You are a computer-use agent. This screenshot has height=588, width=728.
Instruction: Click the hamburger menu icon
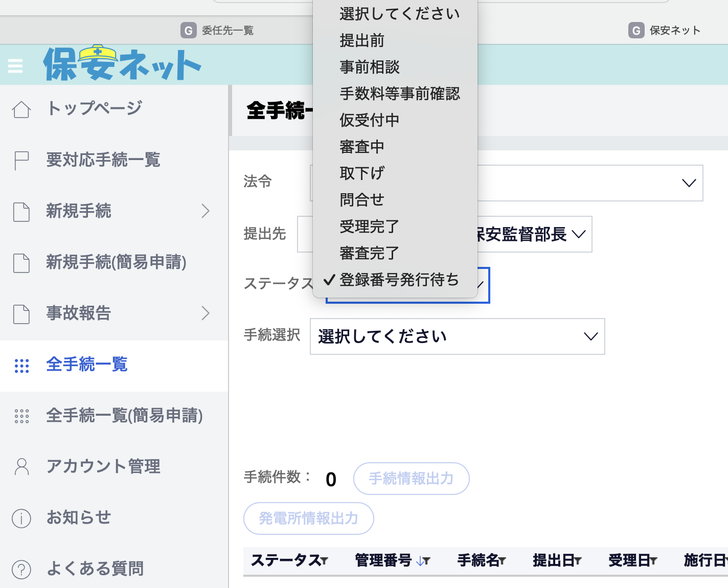pos(15,66)
